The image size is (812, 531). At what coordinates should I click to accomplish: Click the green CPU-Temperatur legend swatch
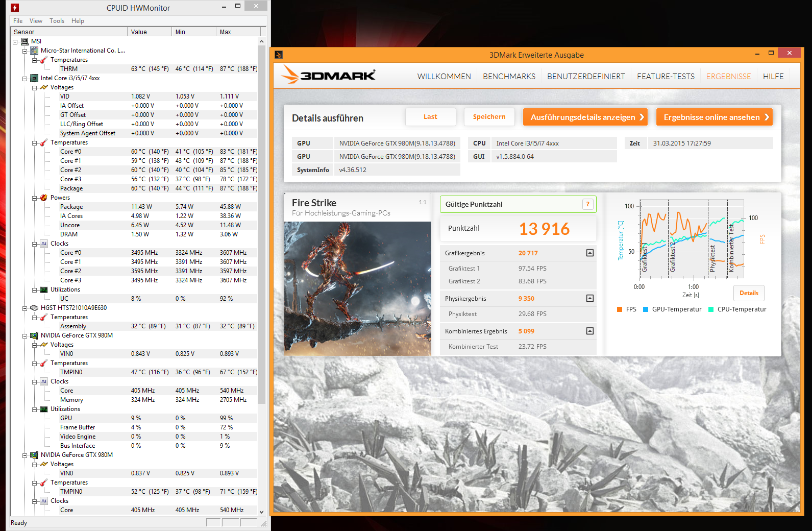[711, 309]
